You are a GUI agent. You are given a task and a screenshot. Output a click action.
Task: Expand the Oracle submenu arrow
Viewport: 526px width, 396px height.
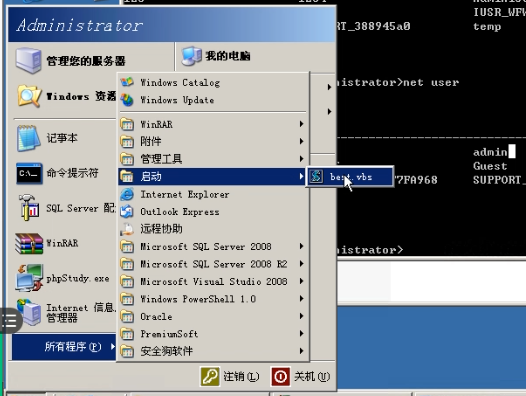301,316
